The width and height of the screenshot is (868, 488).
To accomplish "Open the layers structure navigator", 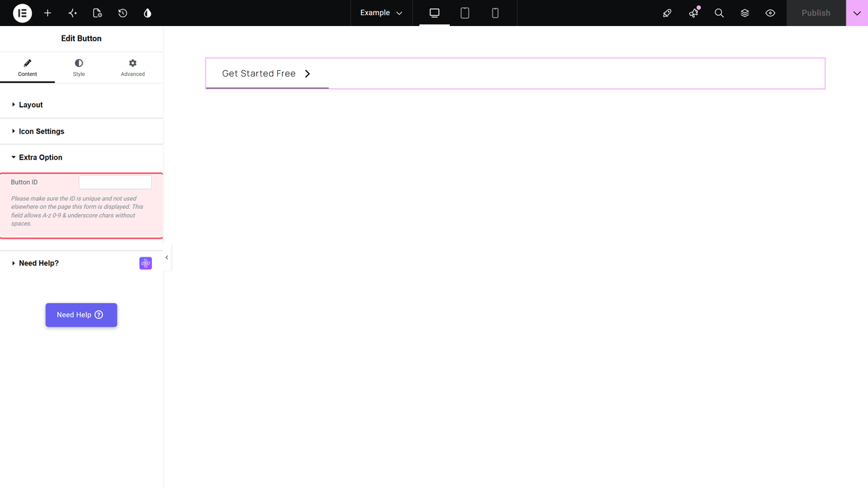I will pyautogui.click(x=744, y=13).
